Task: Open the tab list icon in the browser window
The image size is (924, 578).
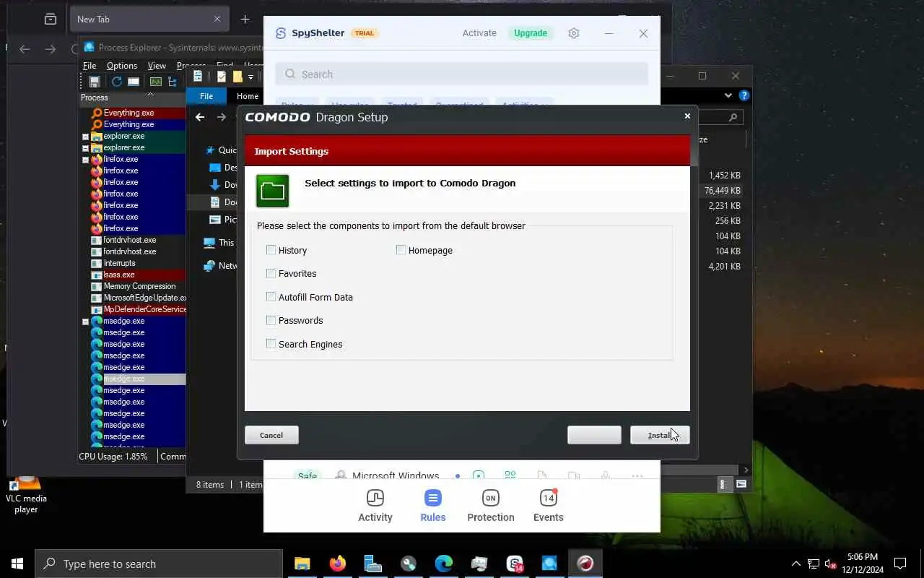Action: pyautogui.click(x=51, y=20)
